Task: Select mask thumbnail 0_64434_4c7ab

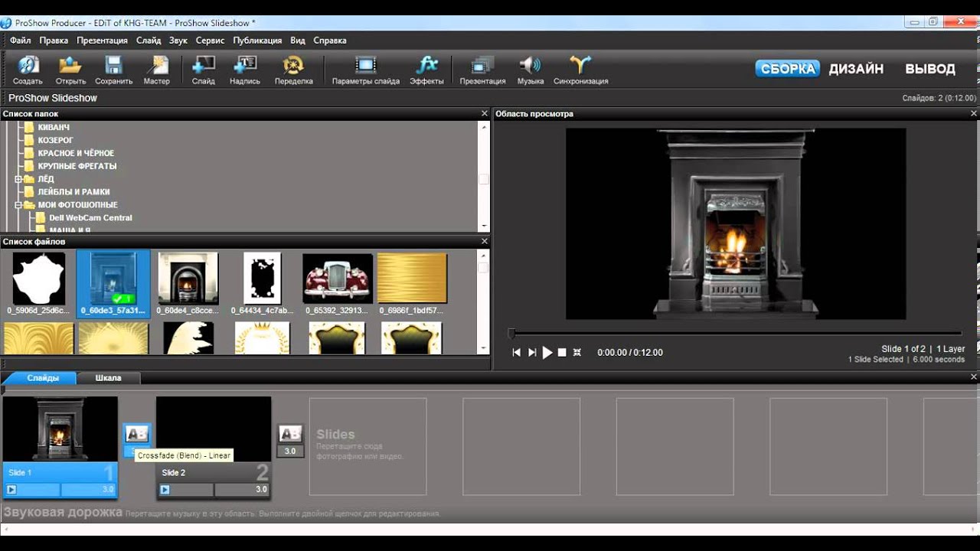Action: coord(263,283)
